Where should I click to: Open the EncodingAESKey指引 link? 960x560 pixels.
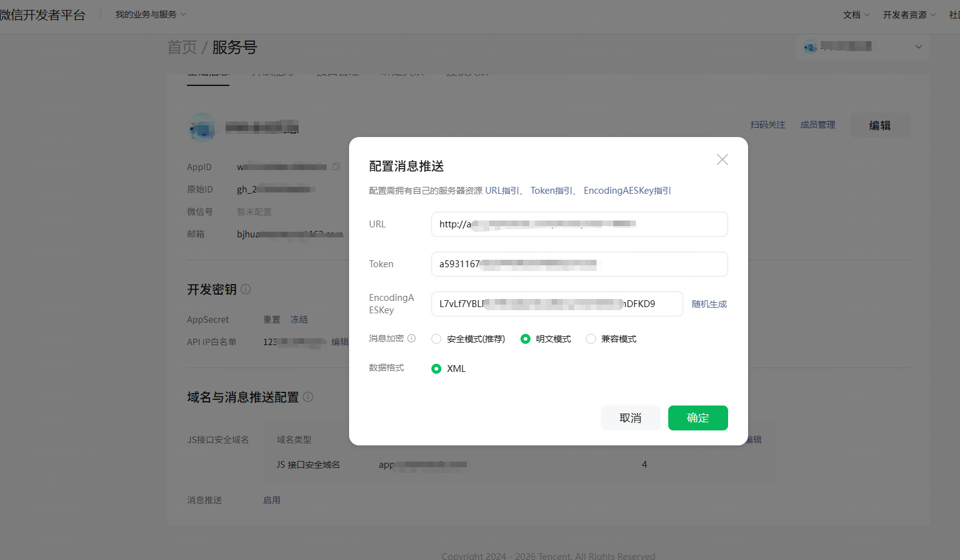pyautogui.click(x=627, y=191)
